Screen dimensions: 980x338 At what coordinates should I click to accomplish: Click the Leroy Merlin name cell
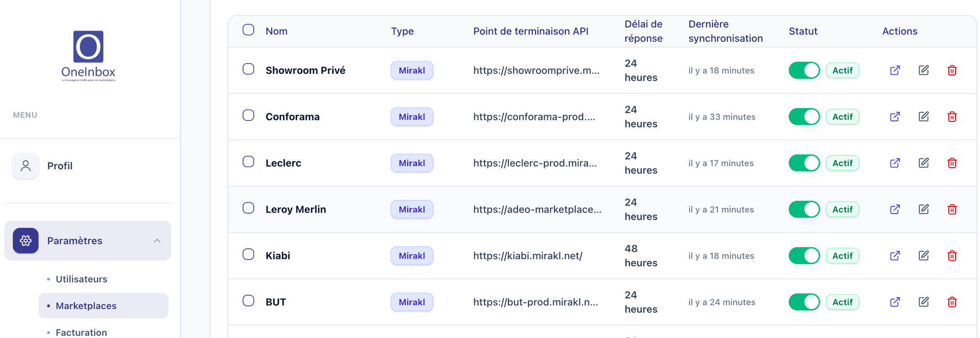tap(296, 210)
